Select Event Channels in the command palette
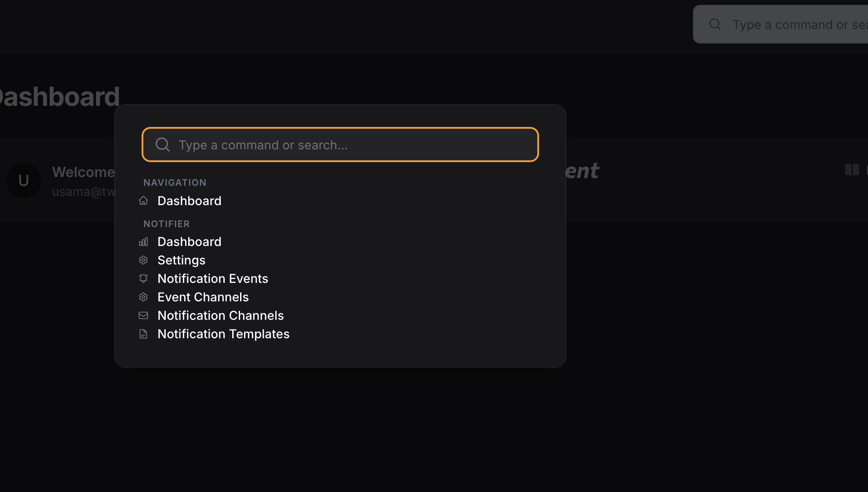868x492 pixels. [203, 297]
